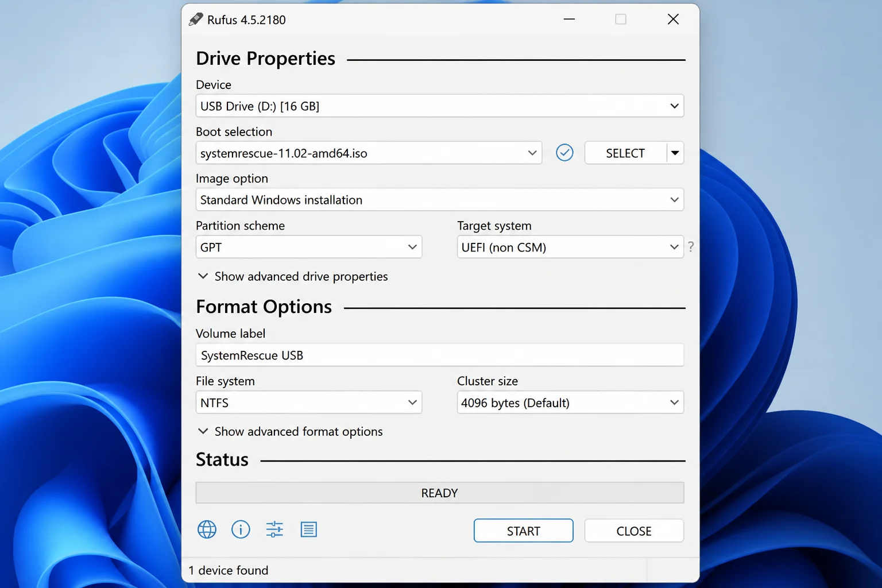Expand Show advanced drive properties
This screenshot has width=882, height=588.
click(x=293, y=276)
